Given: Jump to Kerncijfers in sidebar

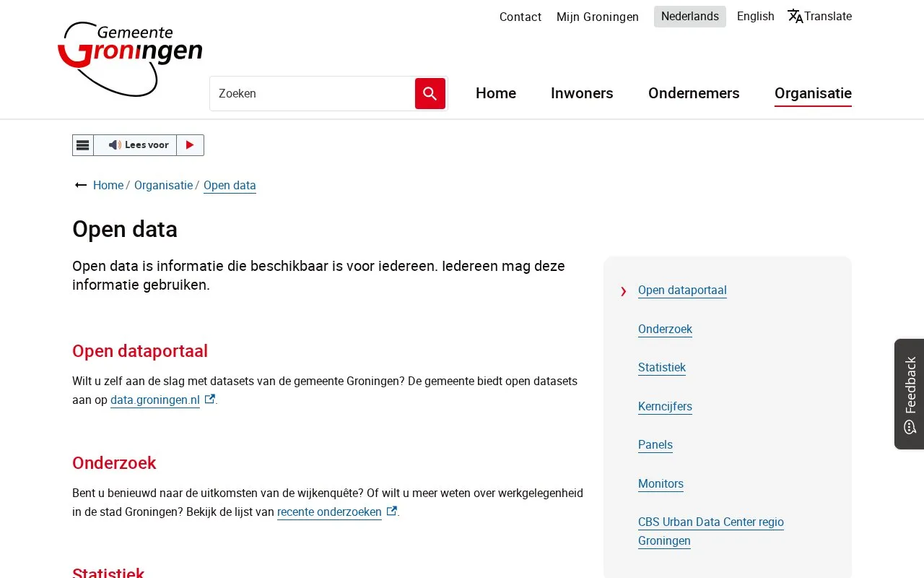Looking at the screenshot, I should coord(665,407).
